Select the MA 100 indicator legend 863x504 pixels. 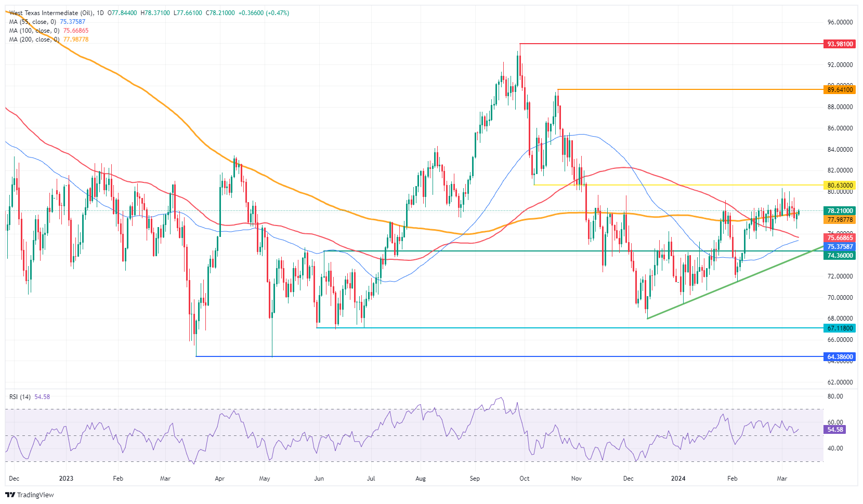(x=34, y=31)
